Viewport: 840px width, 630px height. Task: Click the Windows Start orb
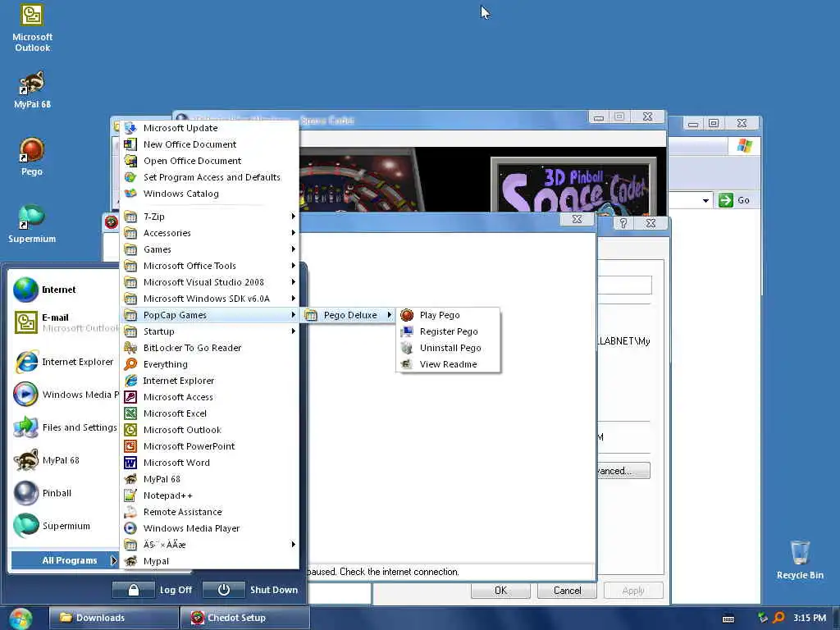tap(21, 619)
